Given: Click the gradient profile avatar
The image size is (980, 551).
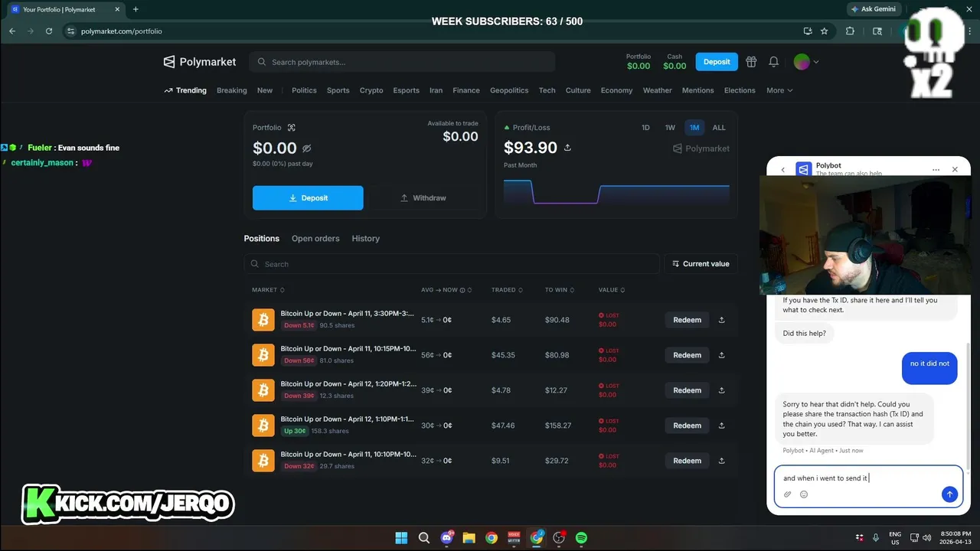Looking at the screenshot, I should click(802, 62).
